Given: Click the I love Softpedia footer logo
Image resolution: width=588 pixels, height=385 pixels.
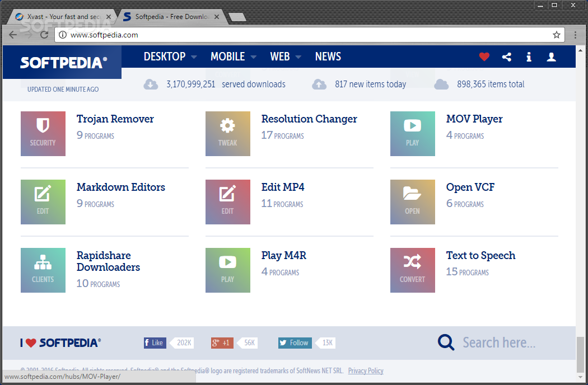Looking at the screenshot, I should coord(60,342).
